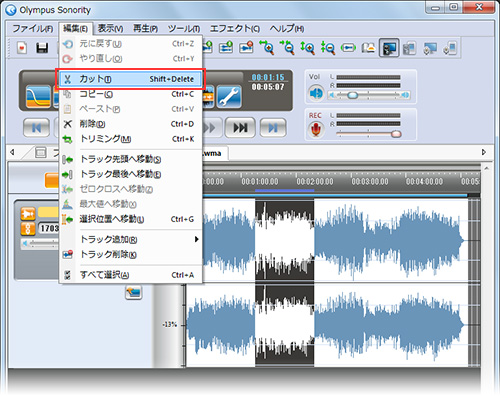
Task: Choose トリミング from the edit menu
Action: click(x=131, y=139)
